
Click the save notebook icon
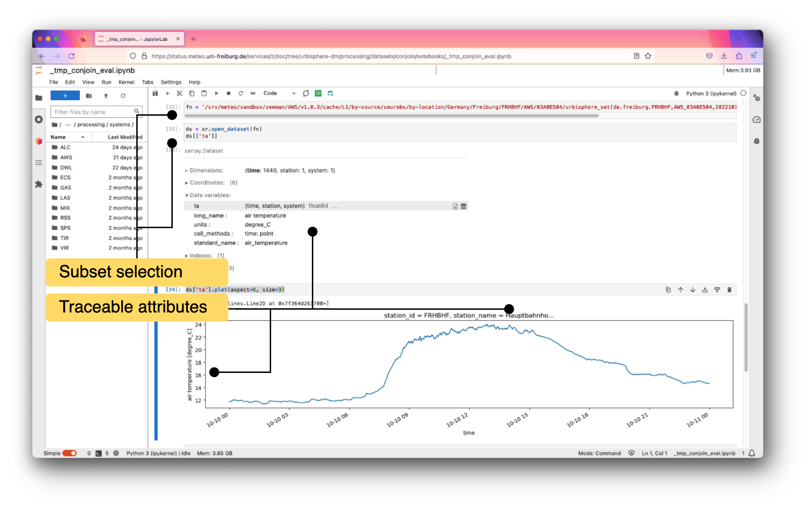[x=155, y=94]
